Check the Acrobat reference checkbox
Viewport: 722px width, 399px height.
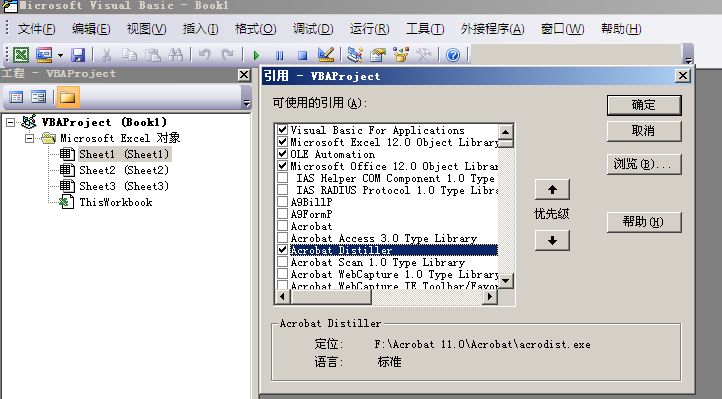click(x=282, y=226)
